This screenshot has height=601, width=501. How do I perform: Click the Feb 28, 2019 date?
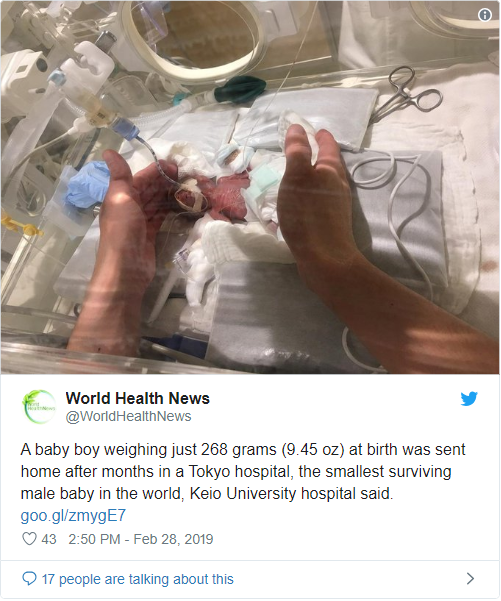(173, 539)
